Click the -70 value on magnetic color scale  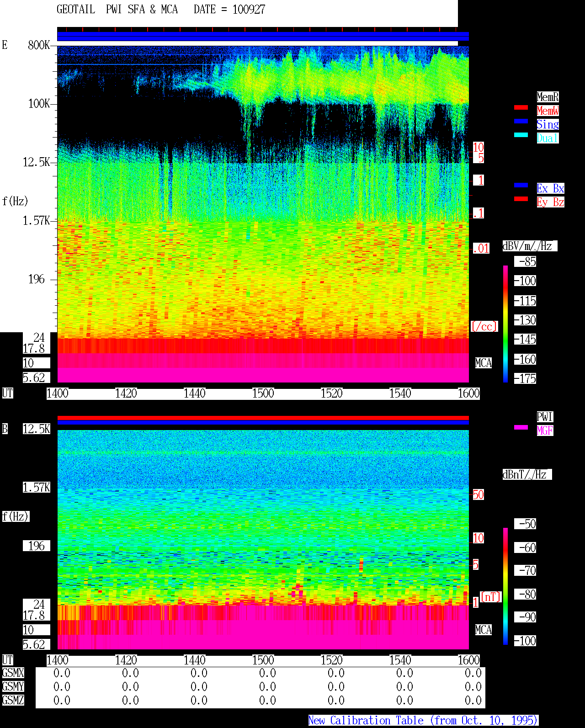[525, 570]
